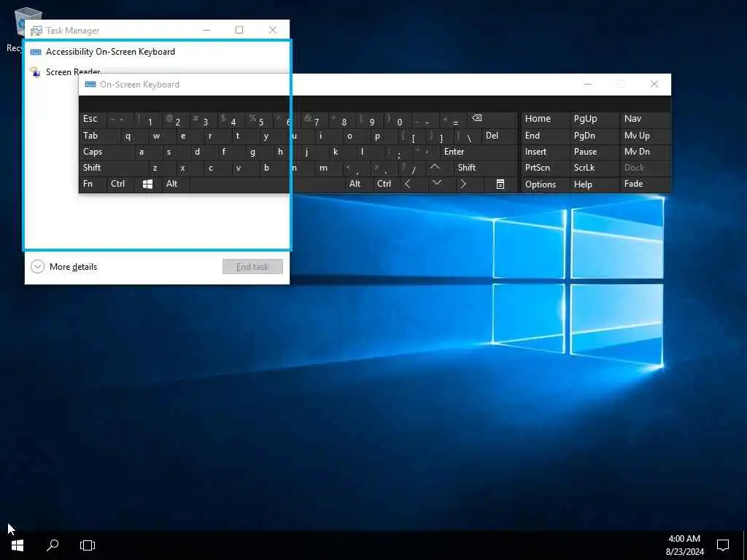The image size is (747, 560).
Task: Toggle the left Alt key on keyboard
Action: [176, 184]
